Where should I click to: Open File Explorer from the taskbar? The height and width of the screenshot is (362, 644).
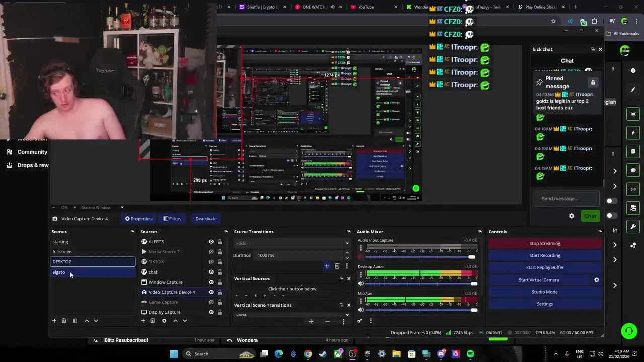coord(396,354)
